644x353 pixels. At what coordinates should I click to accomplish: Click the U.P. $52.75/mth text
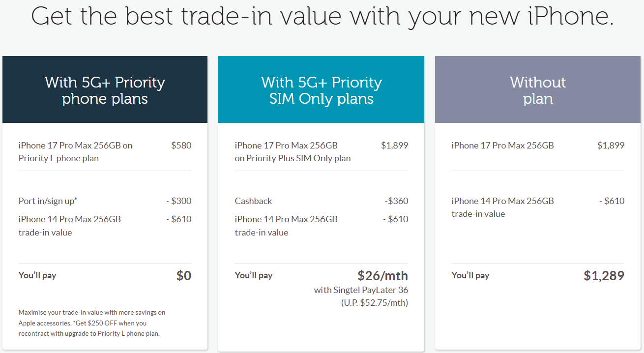click(x=374, y=303)
